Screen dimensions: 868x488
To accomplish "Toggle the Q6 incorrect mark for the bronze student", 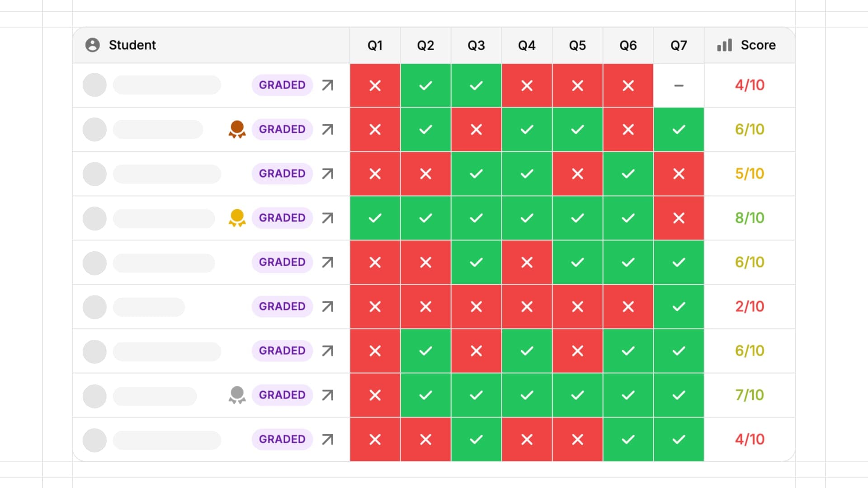I will pos(628,130).
